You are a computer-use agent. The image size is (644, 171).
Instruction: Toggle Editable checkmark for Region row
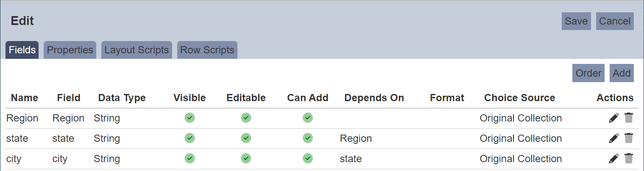point(246,118)
